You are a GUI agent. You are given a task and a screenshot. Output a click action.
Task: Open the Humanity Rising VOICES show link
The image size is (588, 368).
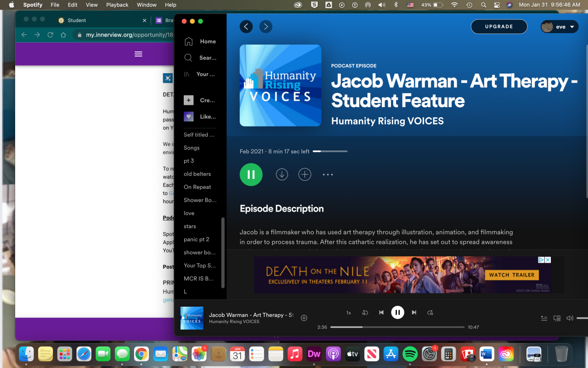tap(387, 121)
